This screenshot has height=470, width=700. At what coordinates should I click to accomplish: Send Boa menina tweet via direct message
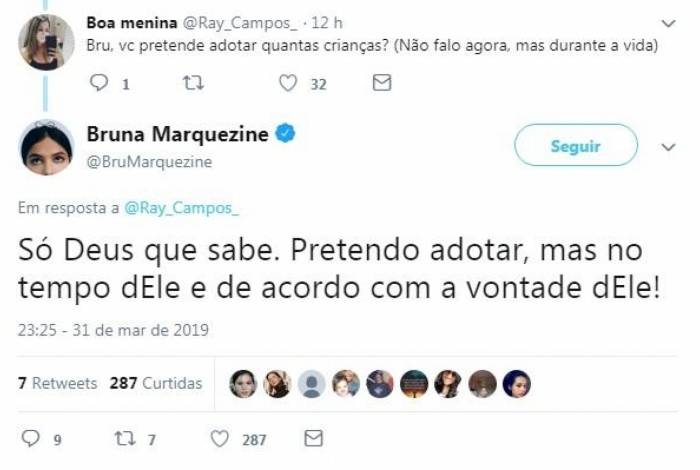(381, 85)
